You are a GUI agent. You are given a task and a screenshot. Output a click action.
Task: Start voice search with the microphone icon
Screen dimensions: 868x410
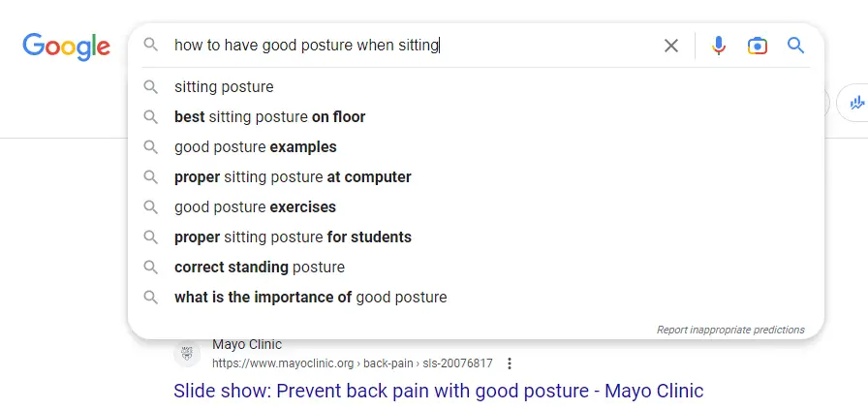coord(719,46)
